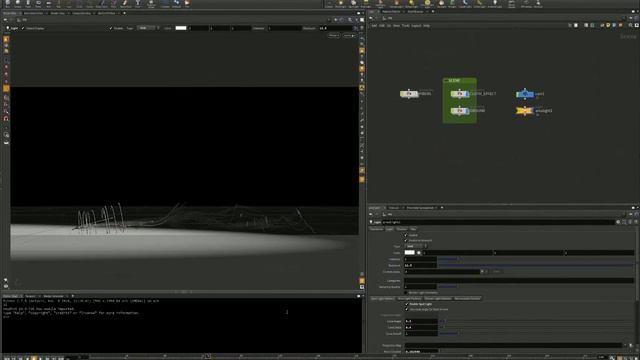Select the Stereo Camera shelf tool

(511, 4)
